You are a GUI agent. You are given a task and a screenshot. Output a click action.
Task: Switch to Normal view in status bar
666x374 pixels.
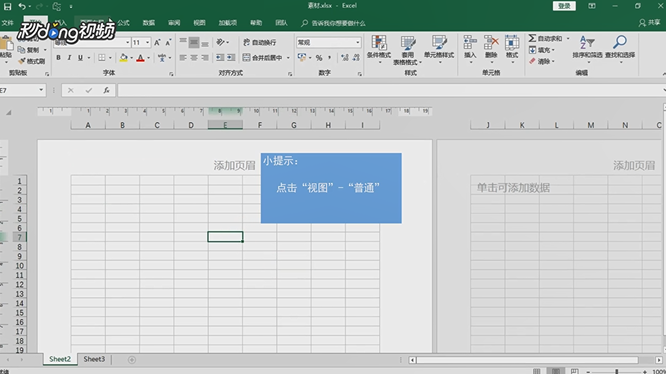(536, 371)
